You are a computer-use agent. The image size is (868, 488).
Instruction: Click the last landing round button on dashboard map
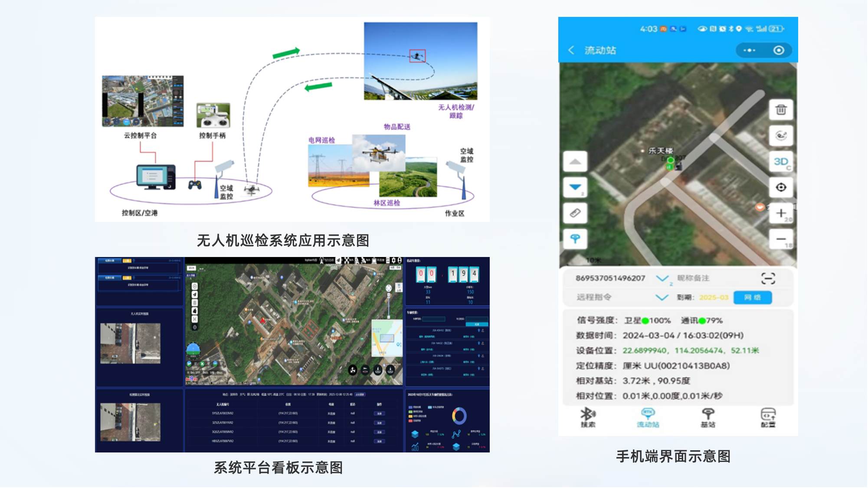tap(391, 370)
